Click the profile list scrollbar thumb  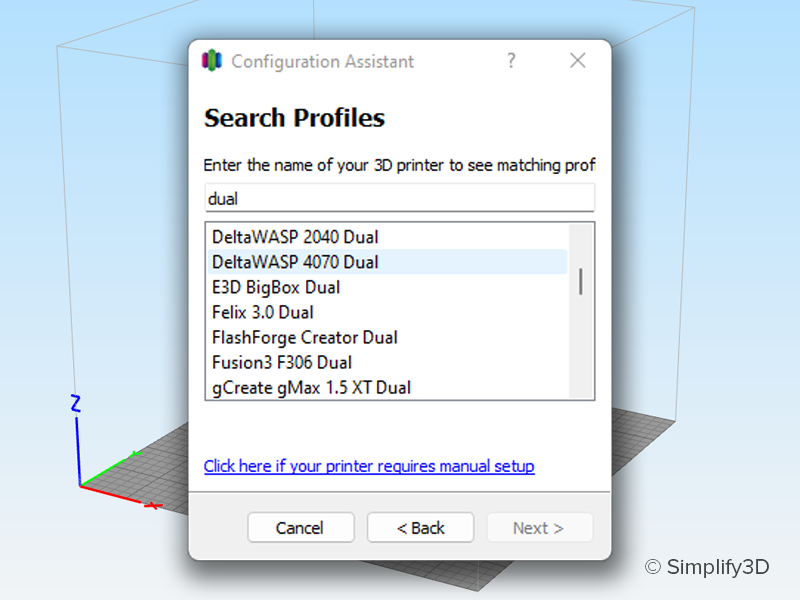(x=581, y=282)
